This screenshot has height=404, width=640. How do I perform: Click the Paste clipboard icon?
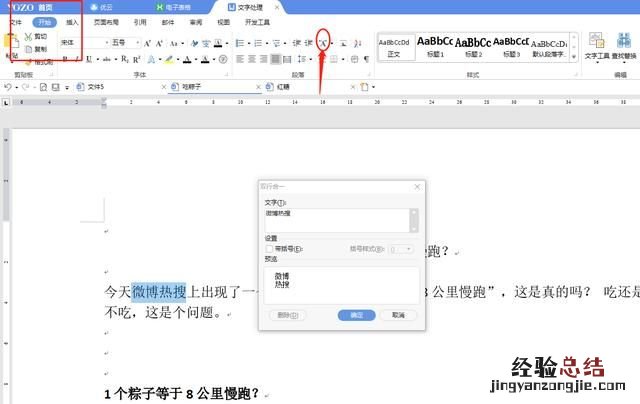click(11, 42)
